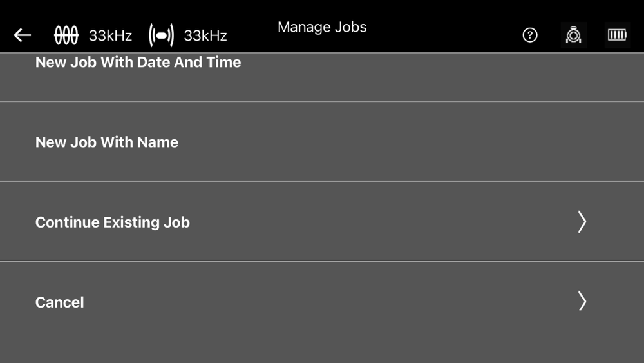This screenshot has width=644, height=363.
Task: Check the battery level icon
Action: (617, 35)
